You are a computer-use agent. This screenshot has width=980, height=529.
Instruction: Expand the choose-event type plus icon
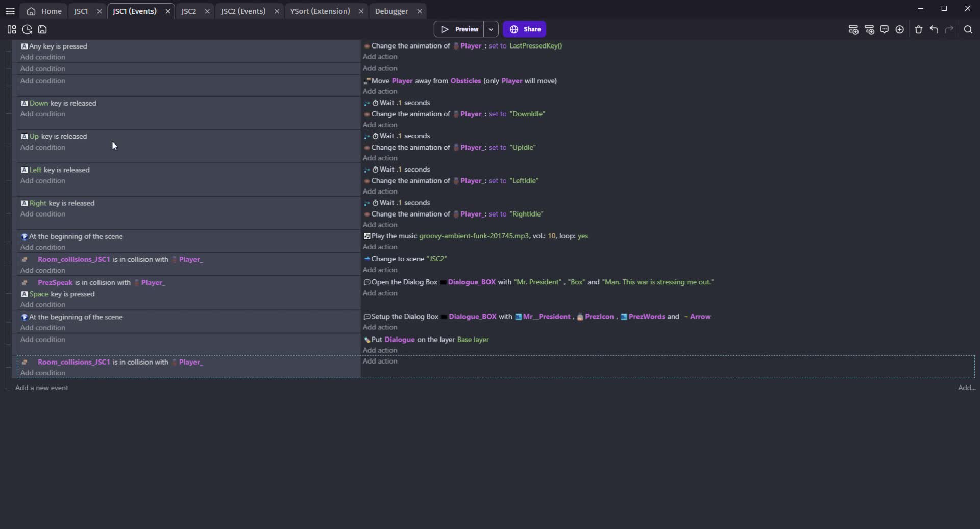[900, 29]
